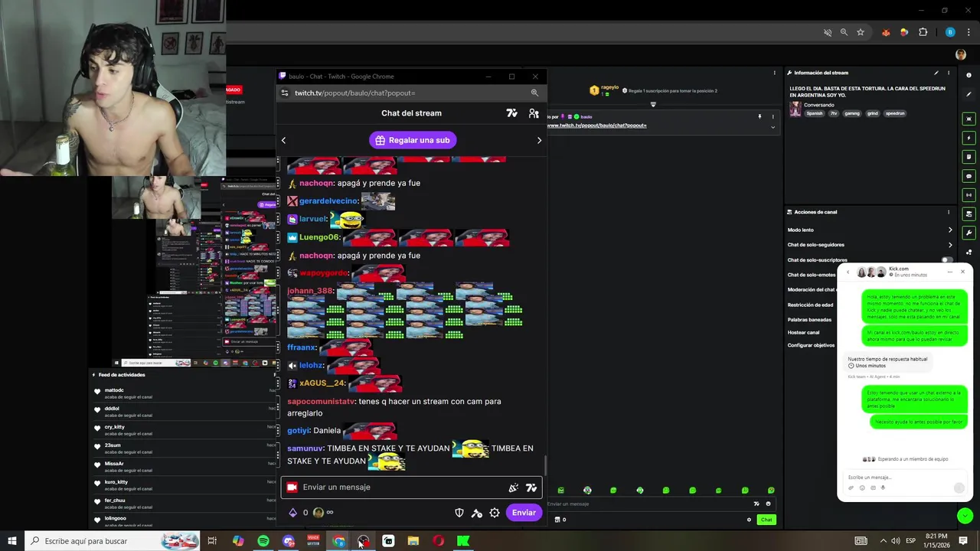Click the zoom magnifier in Twitch popout address bar
Image resolution: width=980 pixels, height=551 pixels.
pos(534,93)
